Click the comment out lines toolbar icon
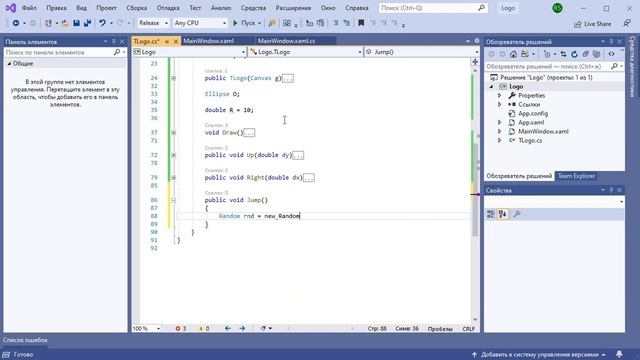 (x=336, y=23)
